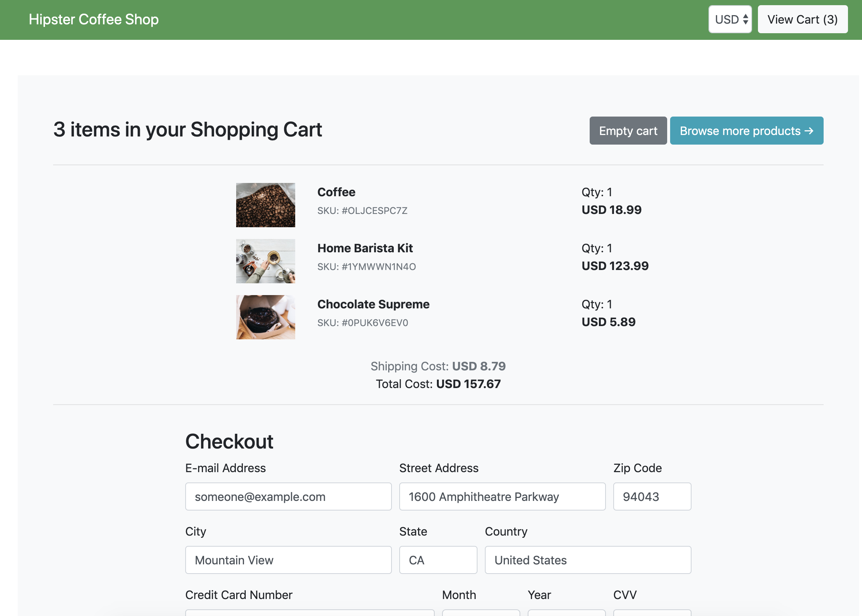
Task: Open Home Barista Kit title link
Action: (x=365, y=249)
